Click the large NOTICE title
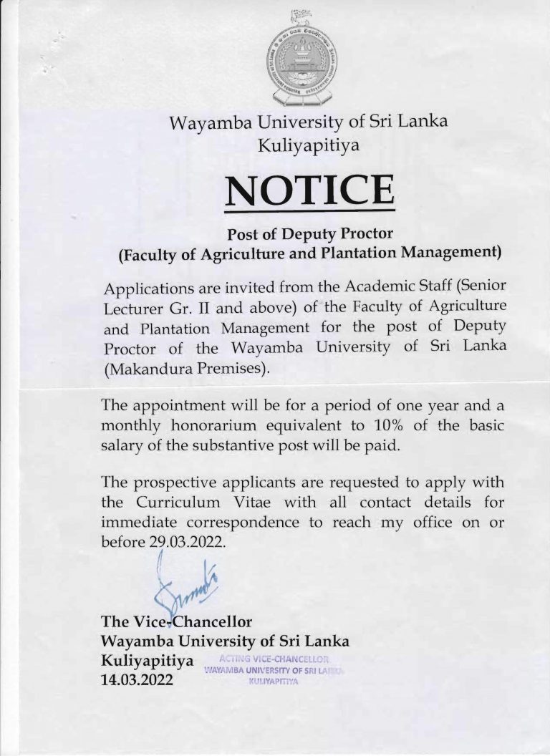 309,189
